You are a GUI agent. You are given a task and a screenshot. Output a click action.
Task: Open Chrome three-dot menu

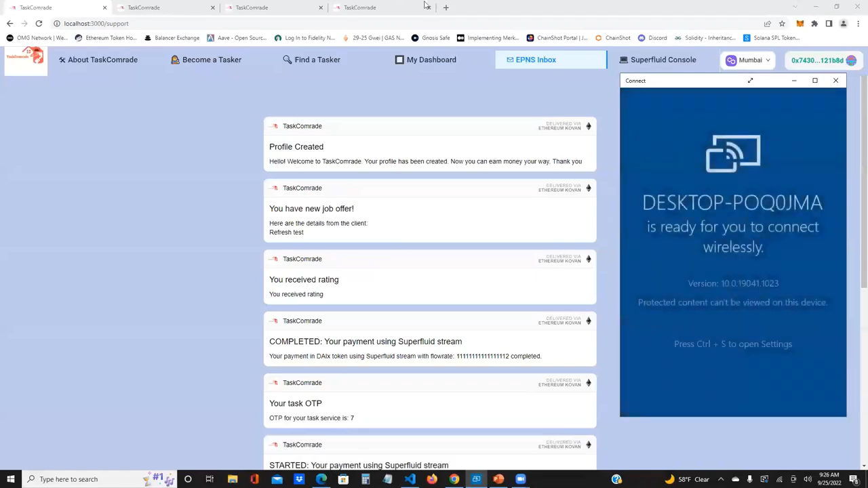(x=858, y=23)
